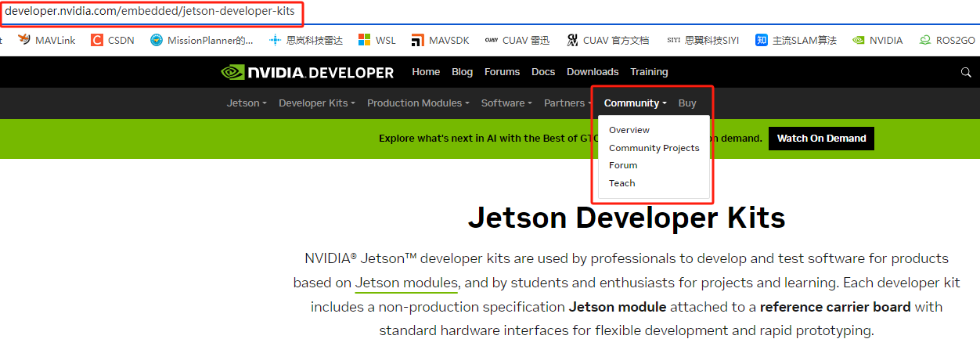The width and height of the screenshot is (980, 357).
Task: Open the ROS2GO bookmark
Action: coord(947,40)
